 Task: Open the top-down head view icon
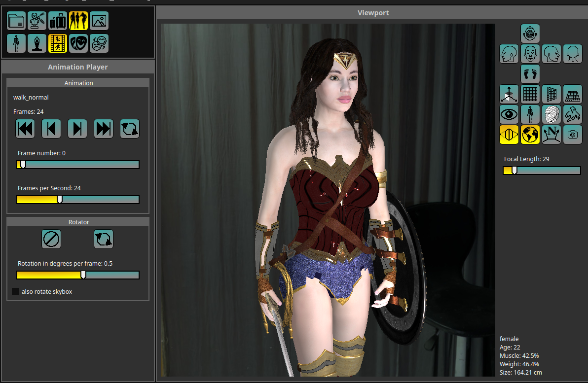click(530, 34)
